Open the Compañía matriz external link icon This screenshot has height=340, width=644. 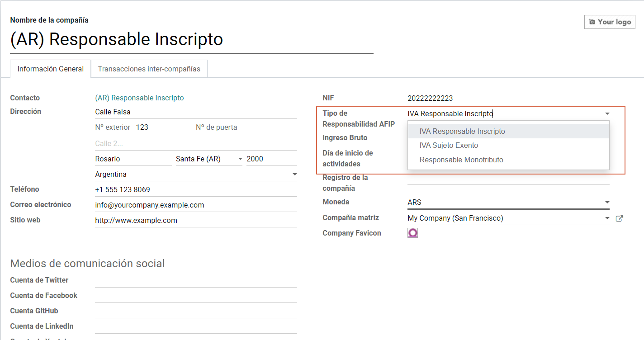[x=619, y=218]
